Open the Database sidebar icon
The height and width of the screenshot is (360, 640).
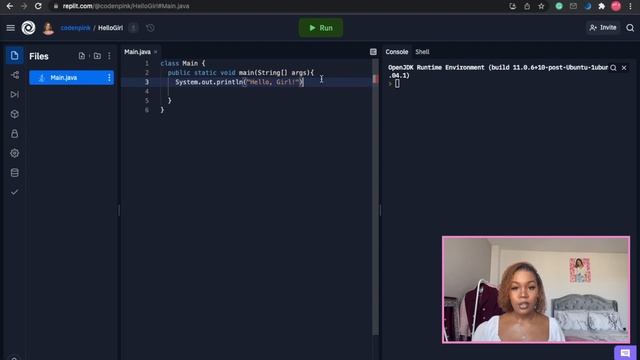(x=15, y=173)
